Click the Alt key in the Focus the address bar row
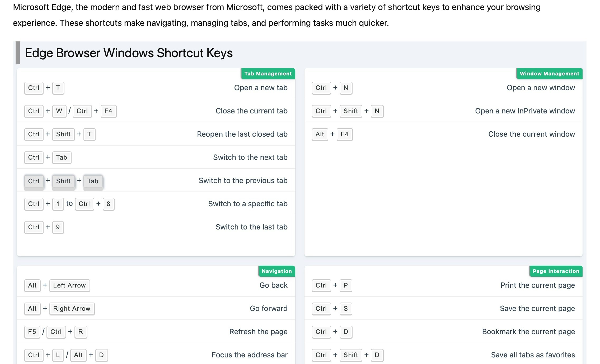Screen dimensions: 600x364 point(78,355)
